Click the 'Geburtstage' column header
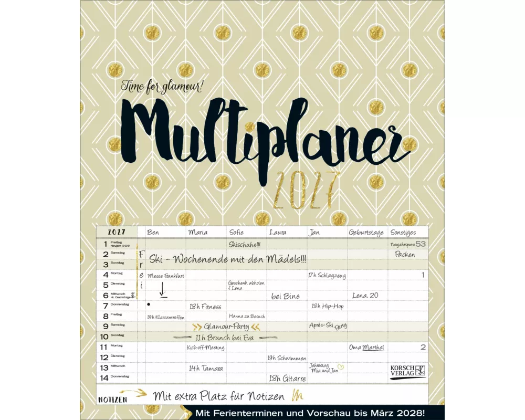This screenshot has width=525, height=420. click(366, 233)
